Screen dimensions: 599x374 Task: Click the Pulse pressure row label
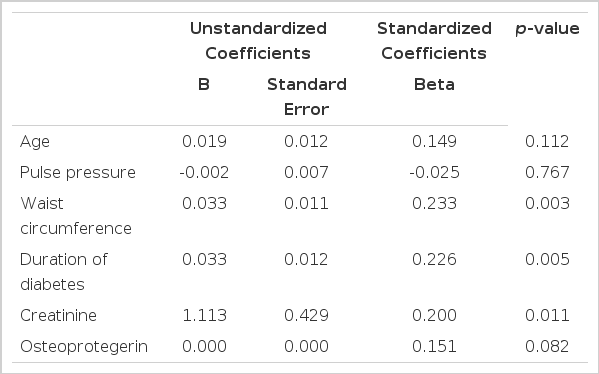(x=78, y=173)
